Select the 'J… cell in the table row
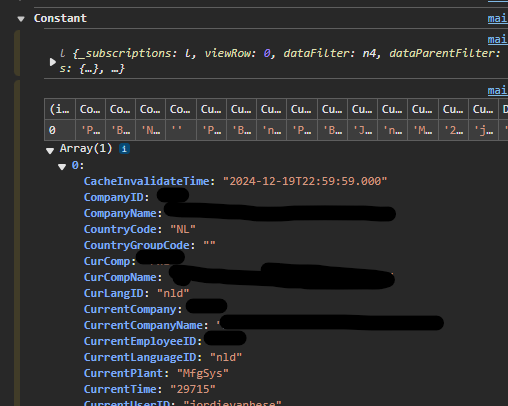This screenshot has width=508, height=406. [x=362, y=130]
